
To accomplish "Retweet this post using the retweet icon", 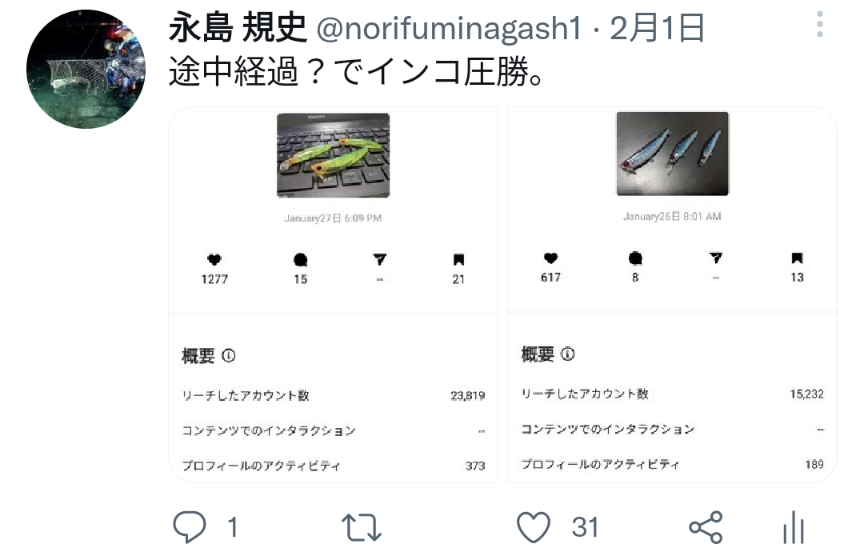I will 361,527.
